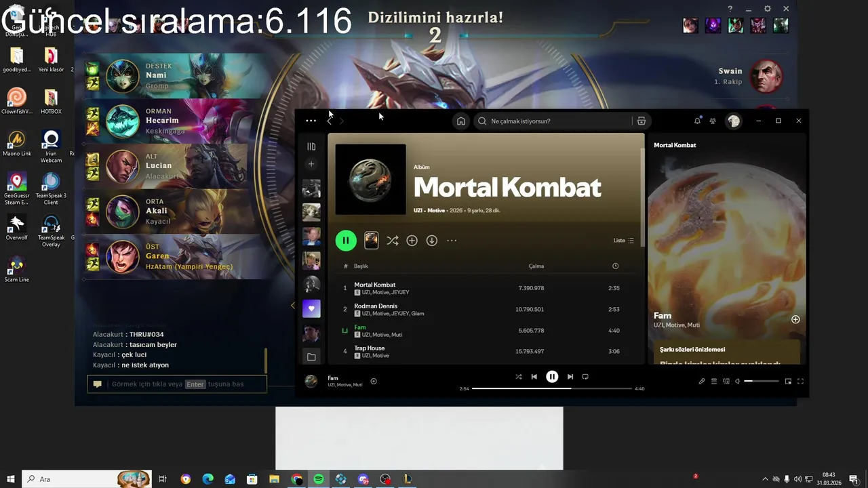Image resolution: width=868 pixels, height=488 pixels.
Task: Open Şarkı sözleri önizlemesi lyrics card
Action: coord(727,353)
